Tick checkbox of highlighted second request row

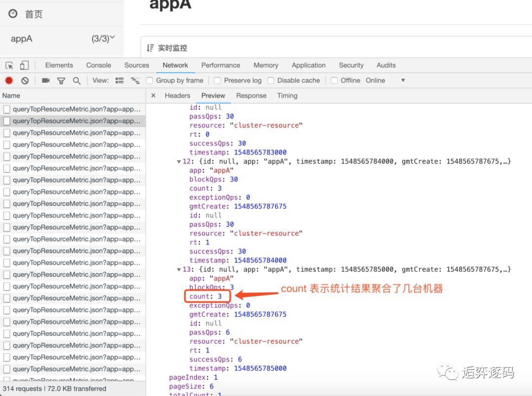(6, 121)
